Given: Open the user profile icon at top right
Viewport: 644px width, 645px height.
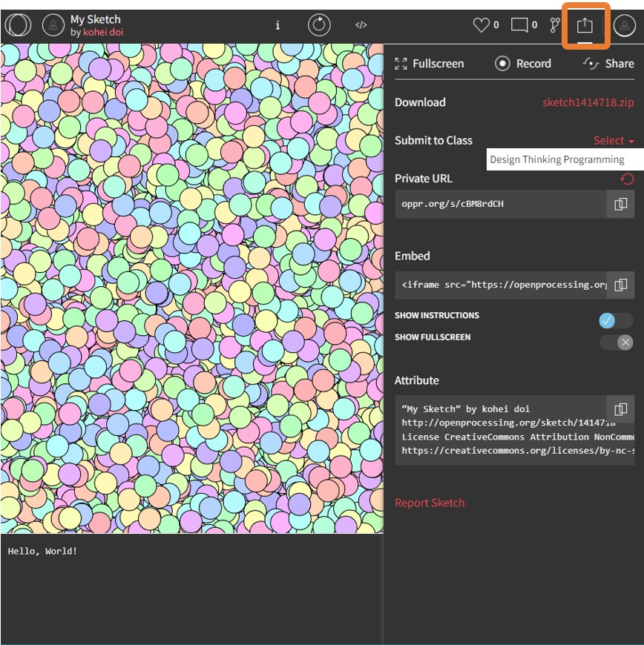Looking at the screenshot, I should pos(625,25).
